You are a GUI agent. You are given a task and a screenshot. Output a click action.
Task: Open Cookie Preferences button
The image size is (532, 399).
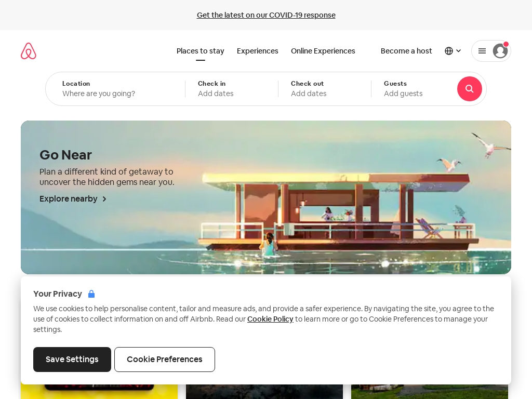point(165,360)
